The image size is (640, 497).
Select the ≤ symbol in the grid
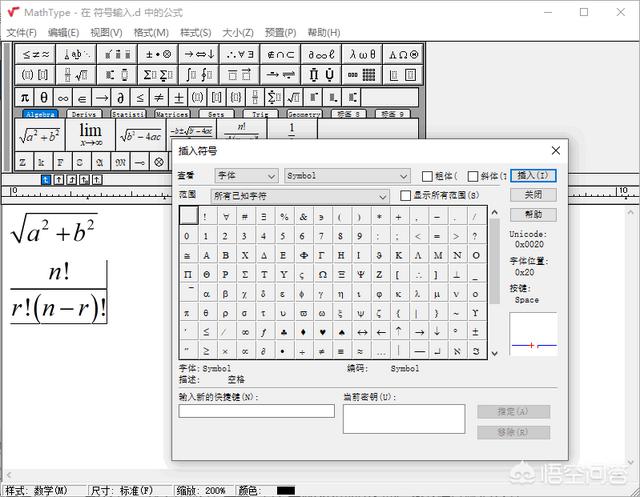click(206, 332)
